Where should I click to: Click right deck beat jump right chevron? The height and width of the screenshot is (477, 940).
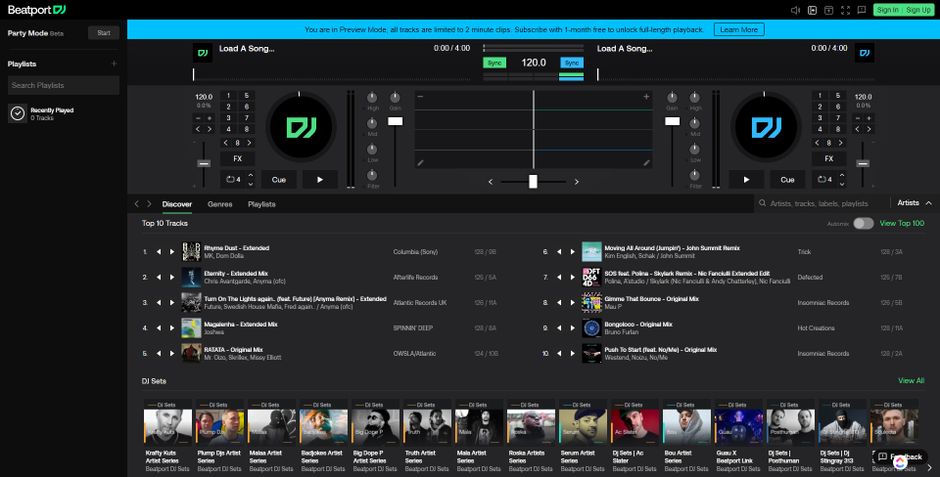pyautogui.click(x=840, y=143)
